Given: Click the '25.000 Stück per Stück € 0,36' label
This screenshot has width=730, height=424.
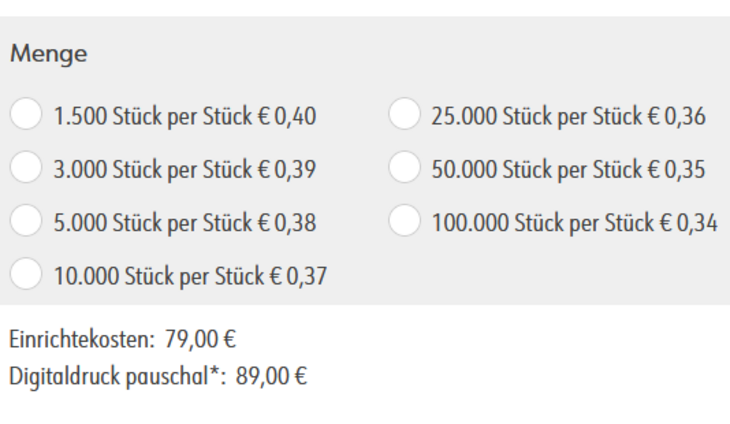Looking at the screenshot, I should [568, 117].
